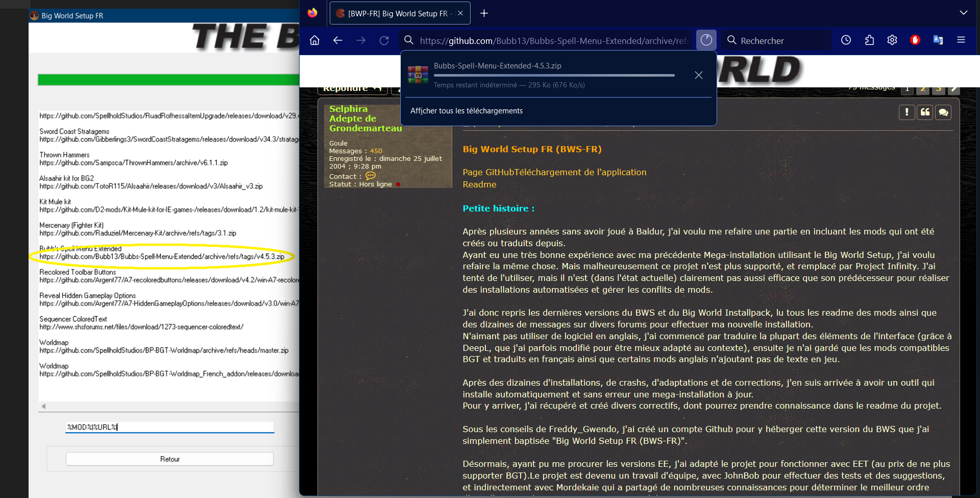Open the Readme link in the post

479,184
